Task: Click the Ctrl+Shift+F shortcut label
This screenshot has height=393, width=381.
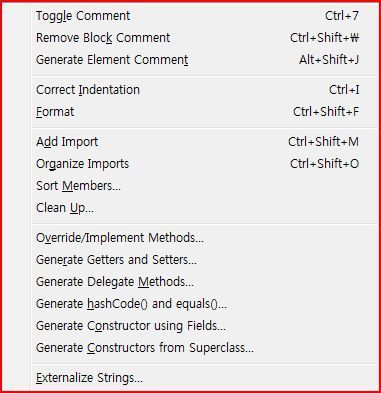Action: [326, 112]
